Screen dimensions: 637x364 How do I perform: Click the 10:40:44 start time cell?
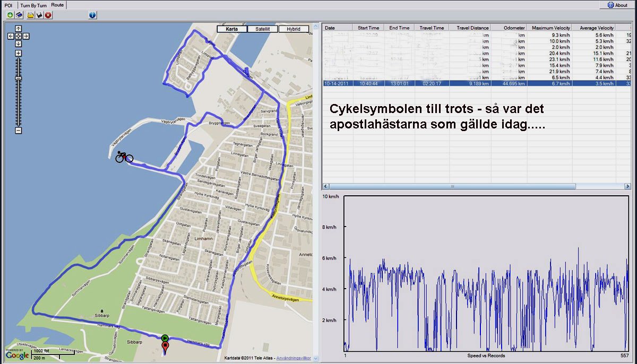pyautogui.click(x=368, y=83)
